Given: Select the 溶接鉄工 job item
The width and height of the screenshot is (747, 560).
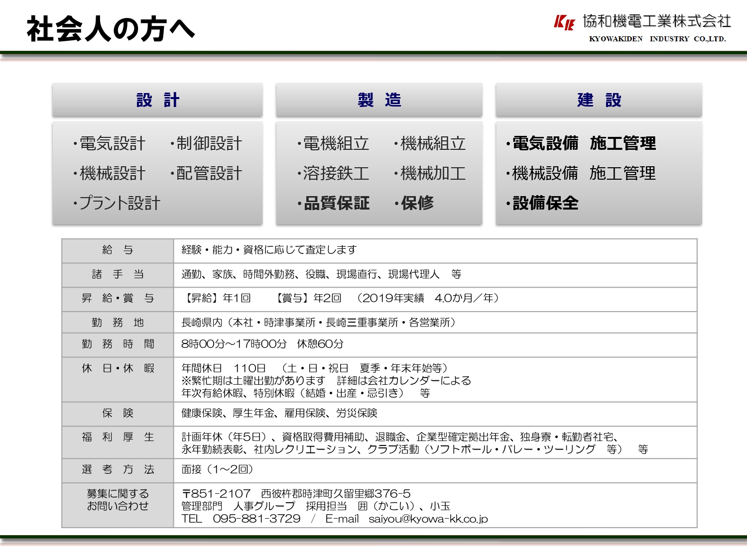Looking at the screenshot, I should point(334,174).
